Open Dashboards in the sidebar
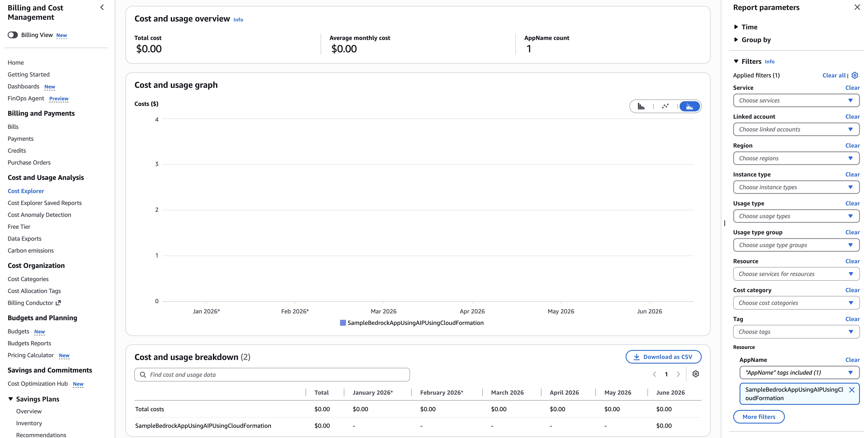Viewport: 868px width, 438px height. (x=23, y=87)
